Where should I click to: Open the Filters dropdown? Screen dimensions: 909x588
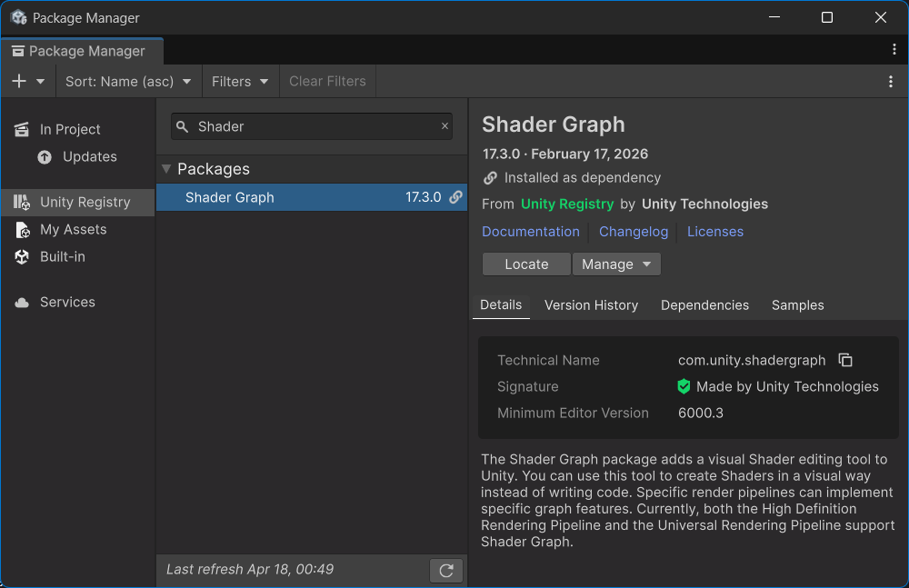[239, 81]
